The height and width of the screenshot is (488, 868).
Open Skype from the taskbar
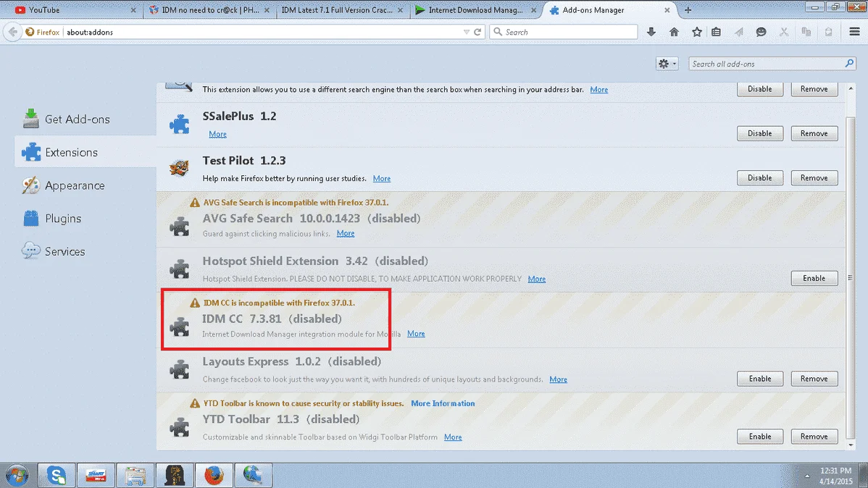(57, 475)
